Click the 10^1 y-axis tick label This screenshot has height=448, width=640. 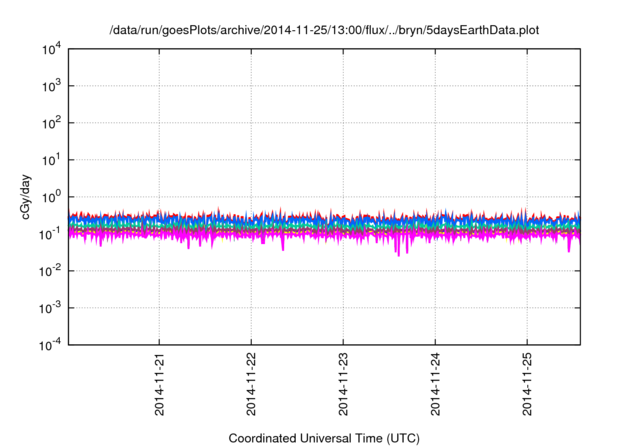[x=51, y=160]
